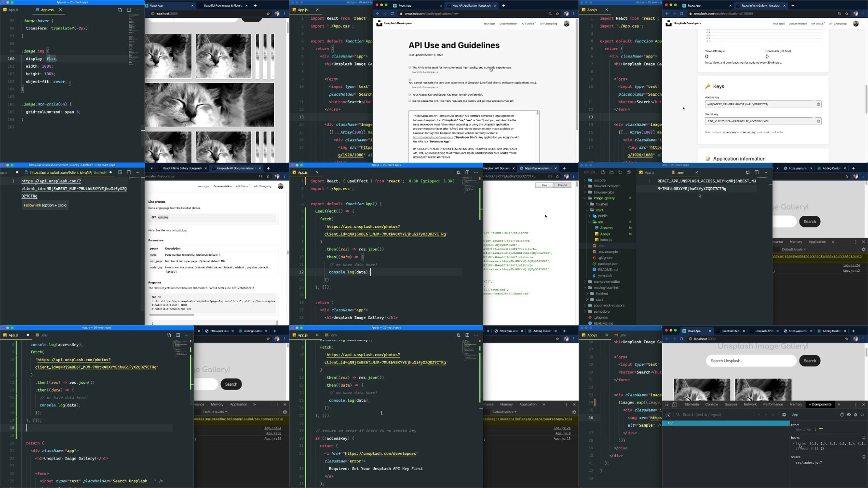
Task: Click the New Folder icon in Explorer header
Action: [x=611, y=172]
